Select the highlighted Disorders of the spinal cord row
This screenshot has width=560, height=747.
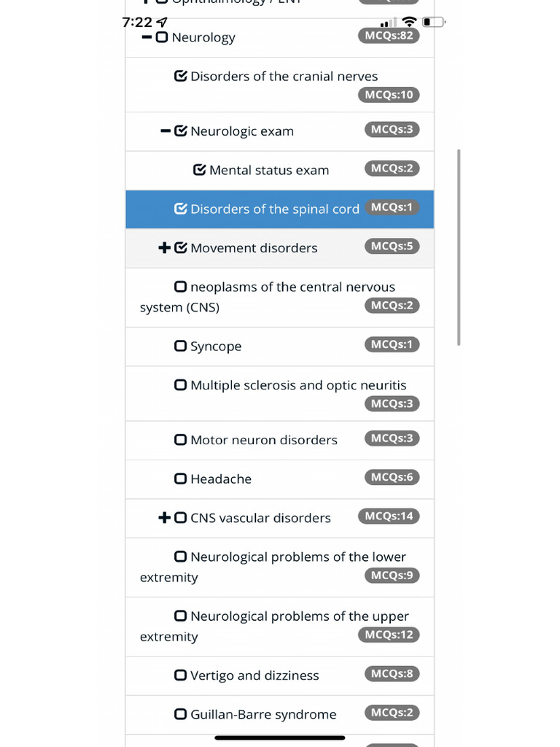point(274,209)
